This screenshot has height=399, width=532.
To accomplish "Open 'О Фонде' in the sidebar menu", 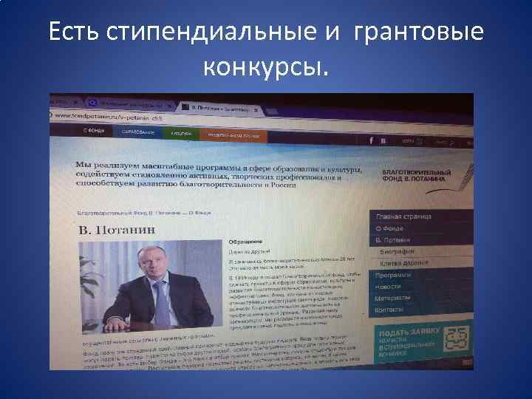I will 420,228.
